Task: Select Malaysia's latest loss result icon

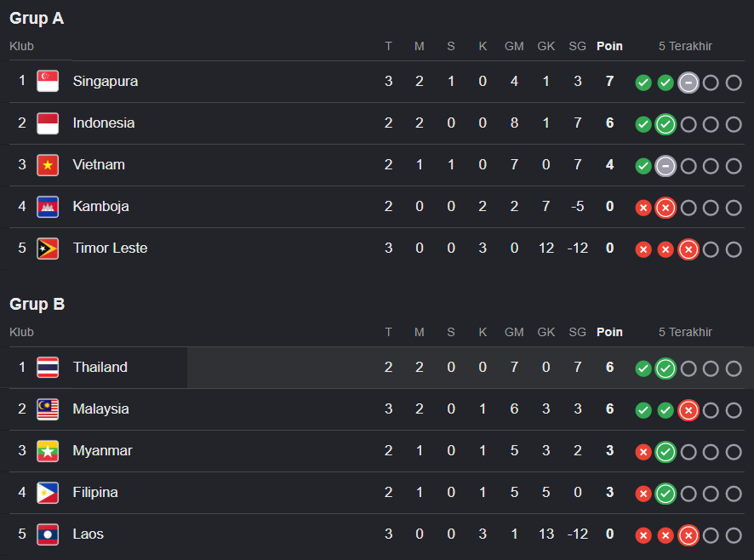Action: pyautogui.click(x=688, y=410)
